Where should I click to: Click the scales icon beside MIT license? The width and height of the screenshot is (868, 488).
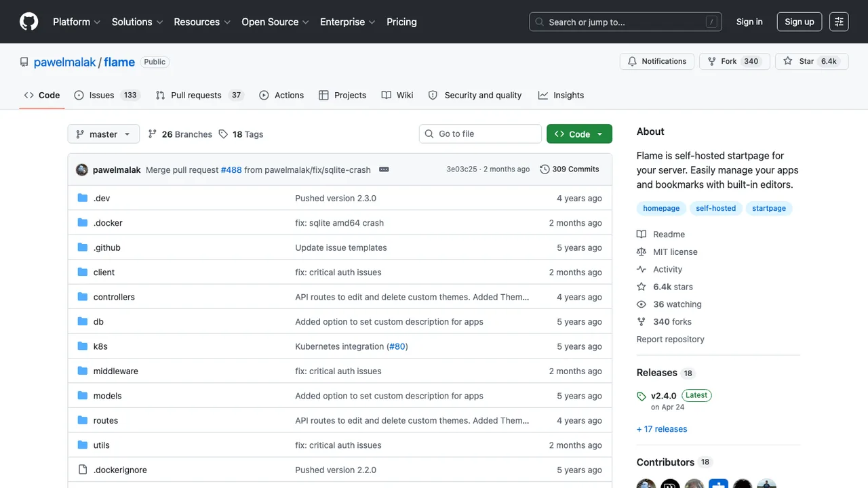pos(642,252)
